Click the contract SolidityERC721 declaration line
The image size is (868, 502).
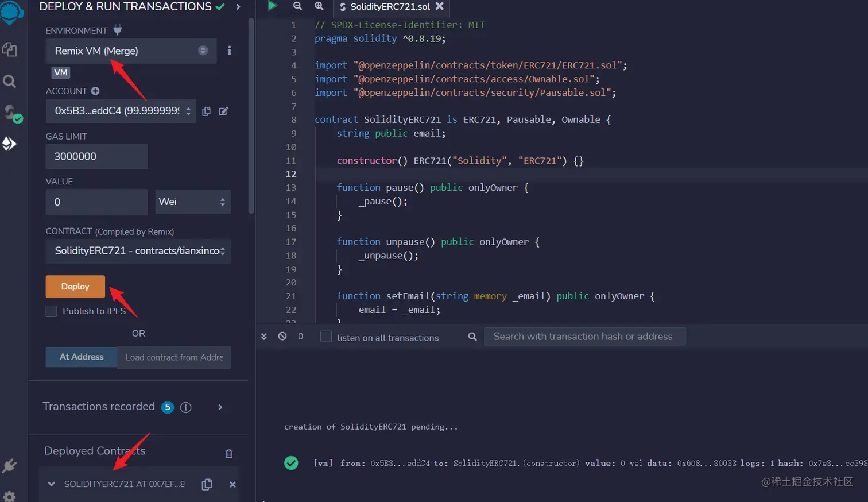coord(463,119)
